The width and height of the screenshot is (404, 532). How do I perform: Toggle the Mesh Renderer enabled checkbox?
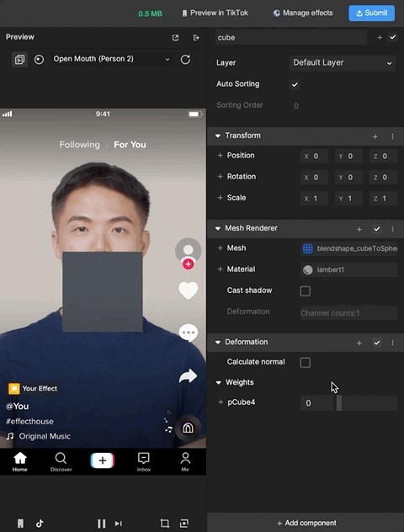coord(377,229)
